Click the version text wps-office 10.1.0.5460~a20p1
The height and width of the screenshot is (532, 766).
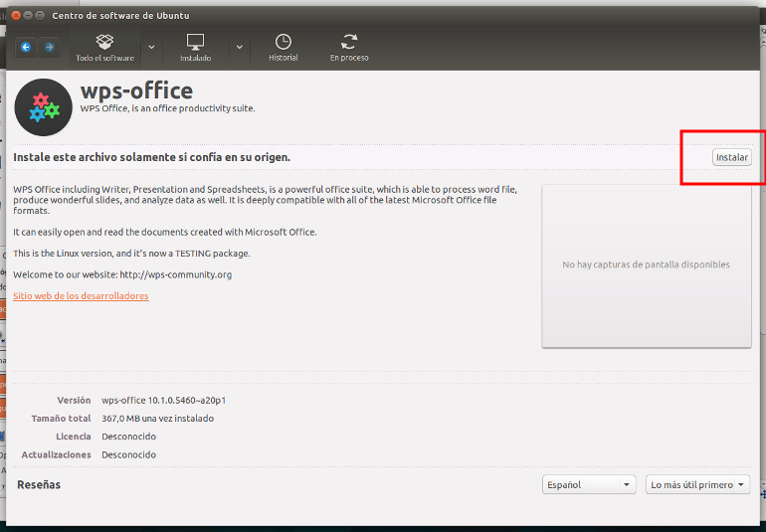[x=164, y=400]
